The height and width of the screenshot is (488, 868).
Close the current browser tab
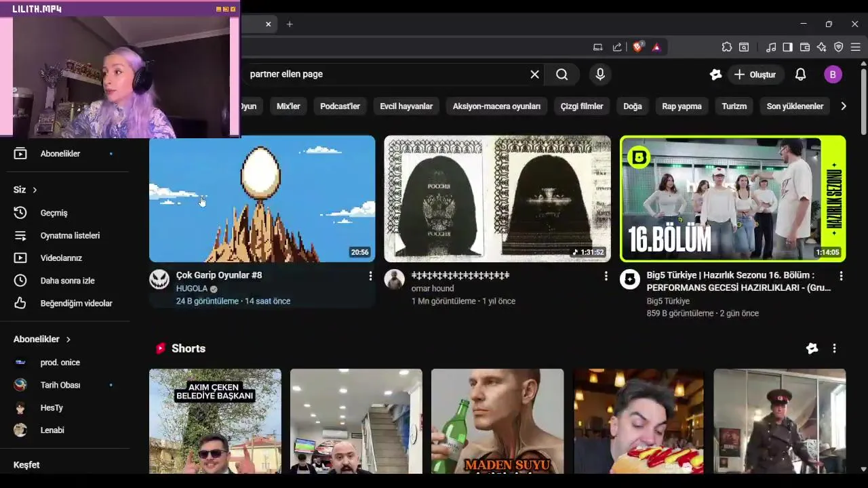268,24
